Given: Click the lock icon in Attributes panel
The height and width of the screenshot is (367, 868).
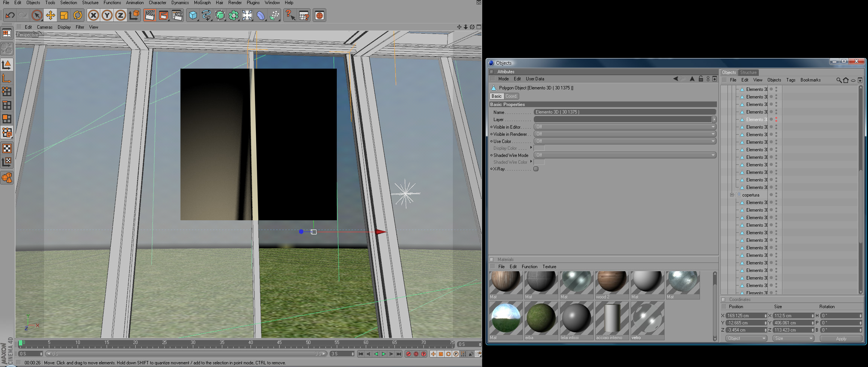Looking at the screenshot, I should 701,79.
